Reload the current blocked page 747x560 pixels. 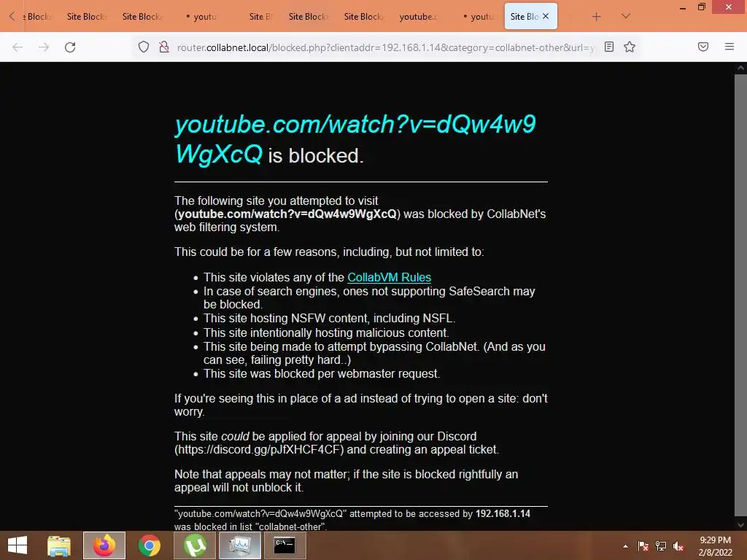70,47
